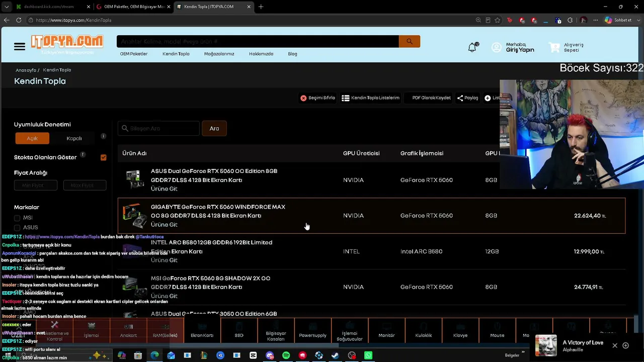This screenshot has height=362, width=644.
Task: Open the shopping cart icon
Action: click(x=554, y=47)
